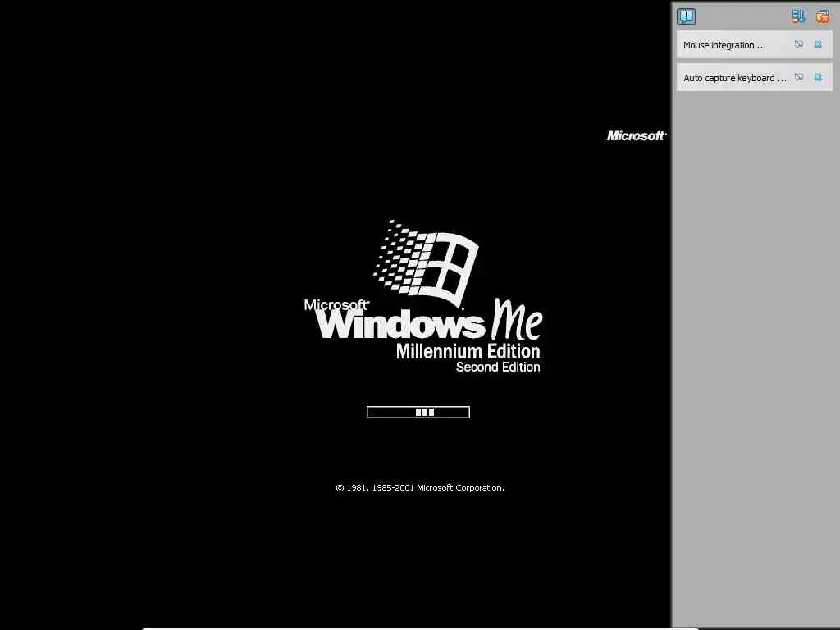Screen dimensions: 840x630
Task: Click the remove all notifications icon
Action: pyautogui.click(x=822, y=16)
